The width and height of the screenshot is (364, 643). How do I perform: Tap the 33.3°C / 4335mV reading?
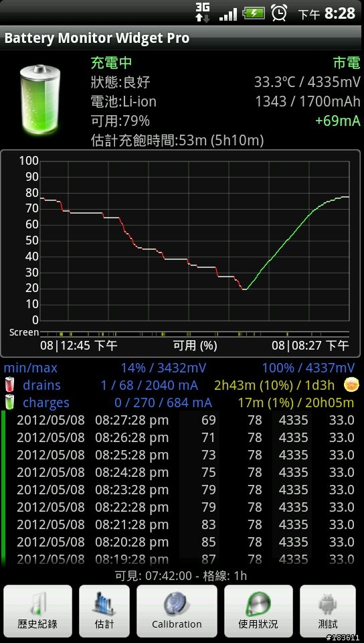(307, 82)
